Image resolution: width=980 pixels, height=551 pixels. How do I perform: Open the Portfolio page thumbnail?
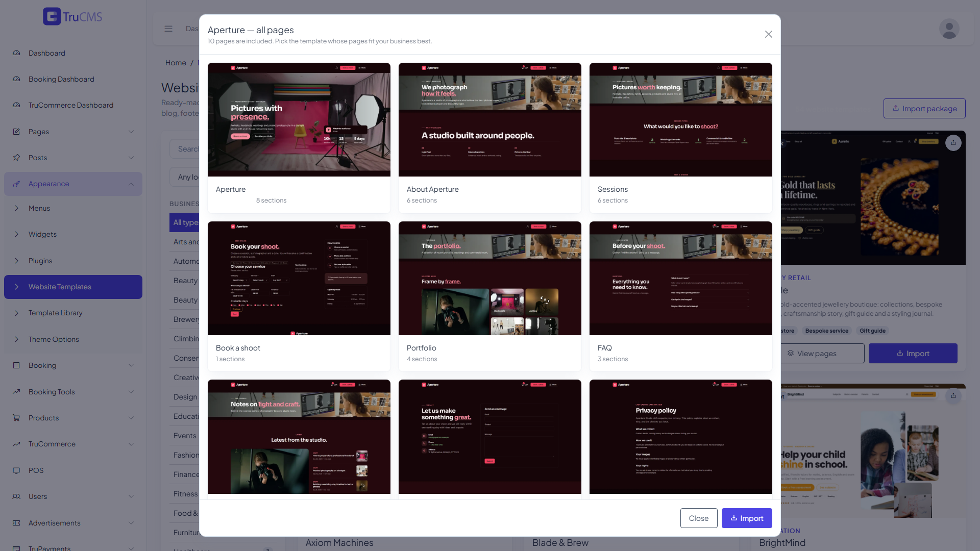tap(490, 278)
